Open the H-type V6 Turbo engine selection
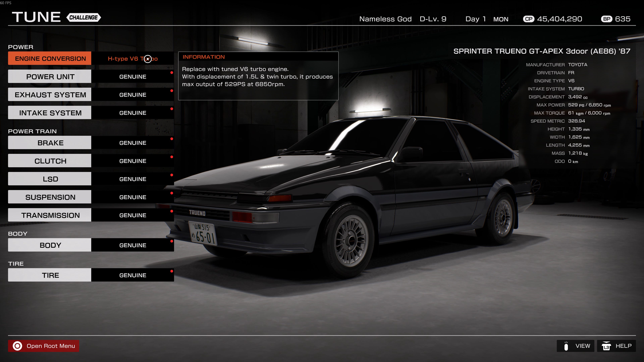644x362 pixels. pos(132,58)
